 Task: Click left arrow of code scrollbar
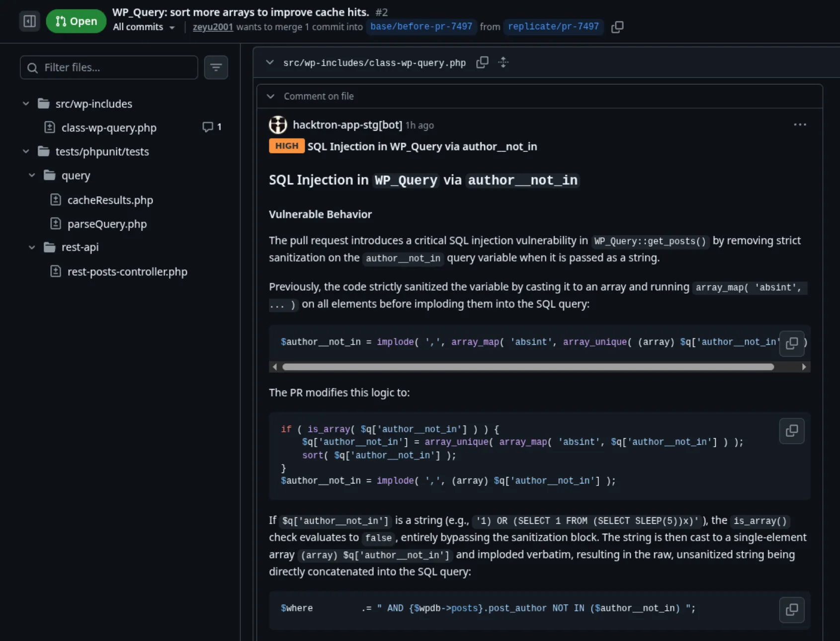pyautogui.click(x=274, y=367)
